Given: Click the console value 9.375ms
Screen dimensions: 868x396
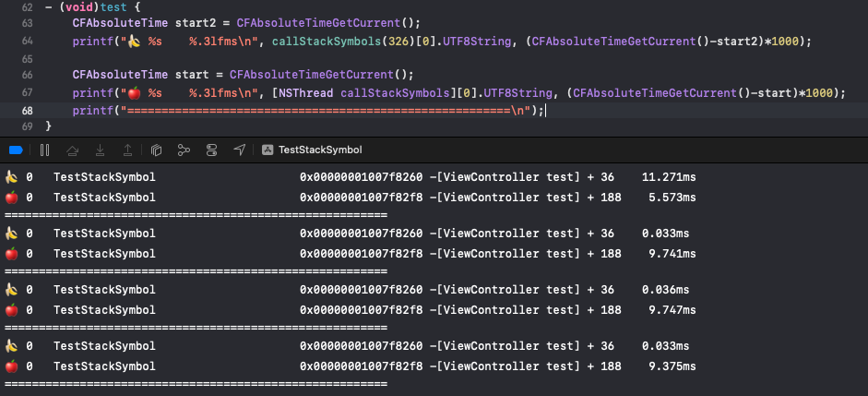Looking at the screenshot, I should (672, 366).
